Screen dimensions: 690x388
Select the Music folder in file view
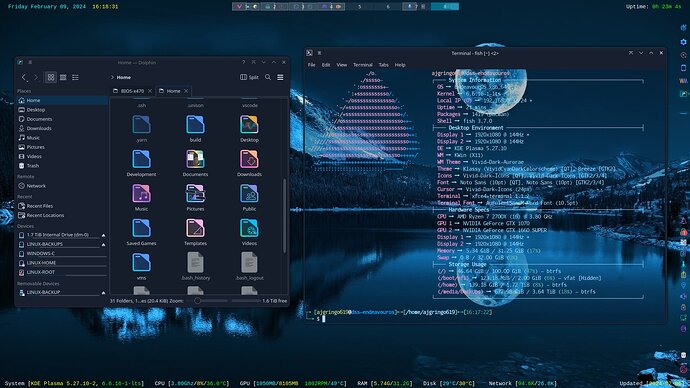point(141,194)
